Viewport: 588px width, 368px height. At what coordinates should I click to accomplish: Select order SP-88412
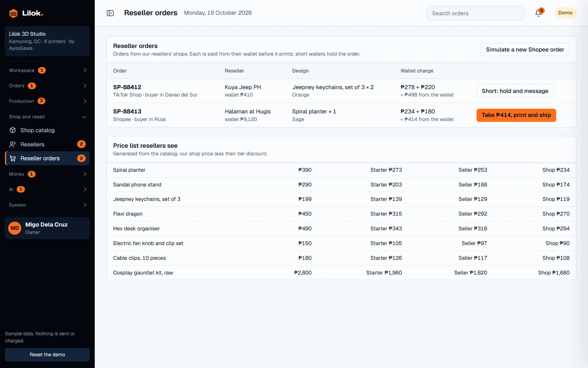click(x=127, y=87)
